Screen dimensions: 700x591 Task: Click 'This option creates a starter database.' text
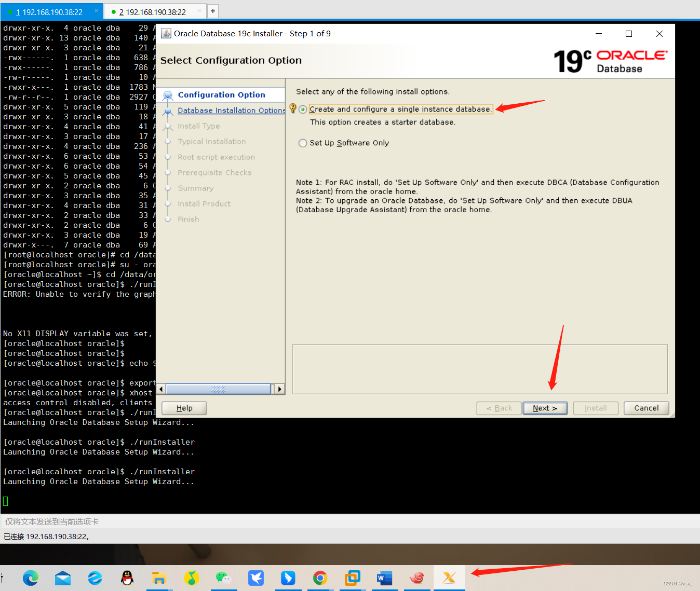(383, 122)
